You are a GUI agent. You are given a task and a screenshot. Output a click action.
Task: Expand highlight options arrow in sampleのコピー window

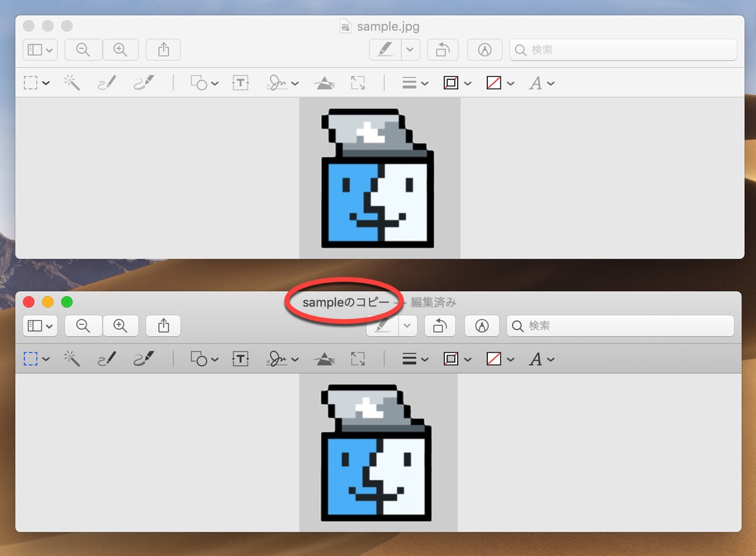pos(408,326)
